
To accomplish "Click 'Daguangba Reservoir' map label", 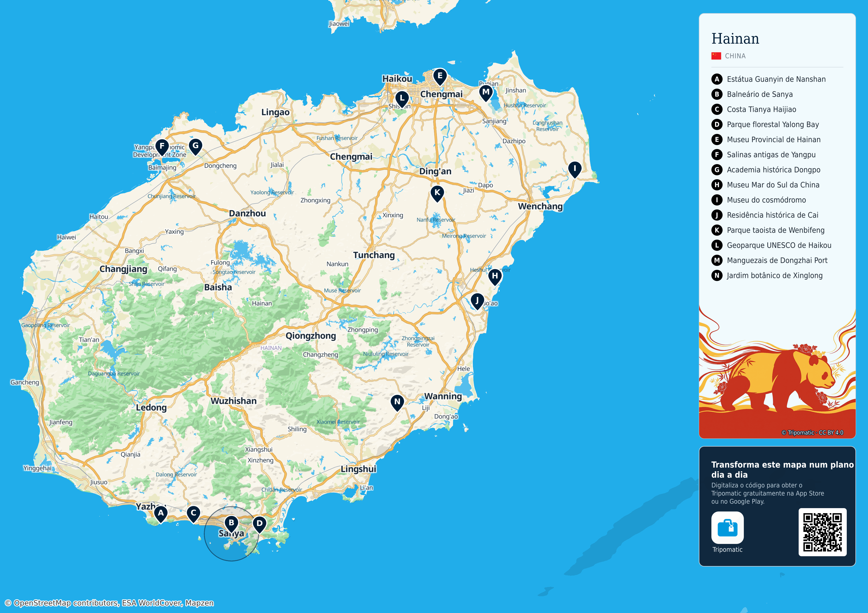I will [x=114, y=374].
